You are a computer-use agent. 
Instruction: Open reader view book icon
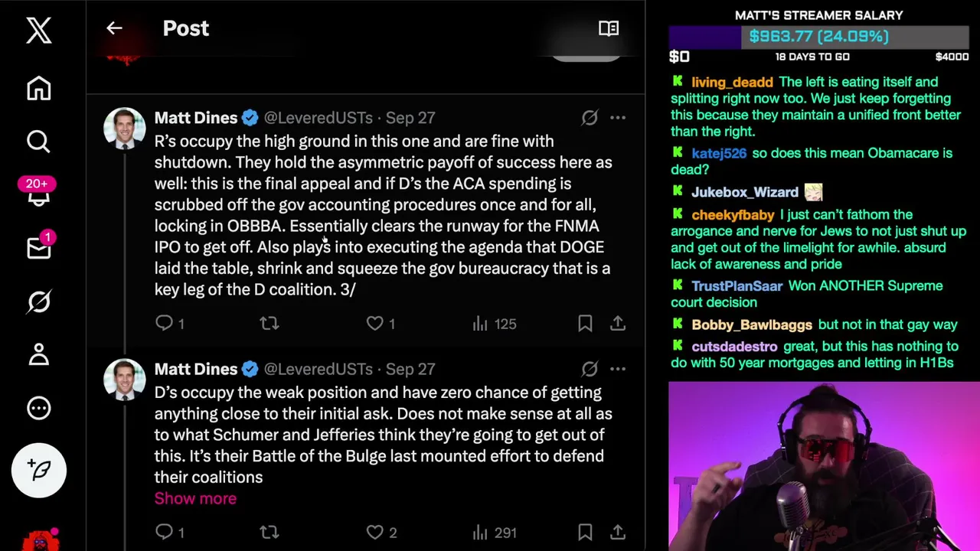pyautogui.click(x=609, y=28)
